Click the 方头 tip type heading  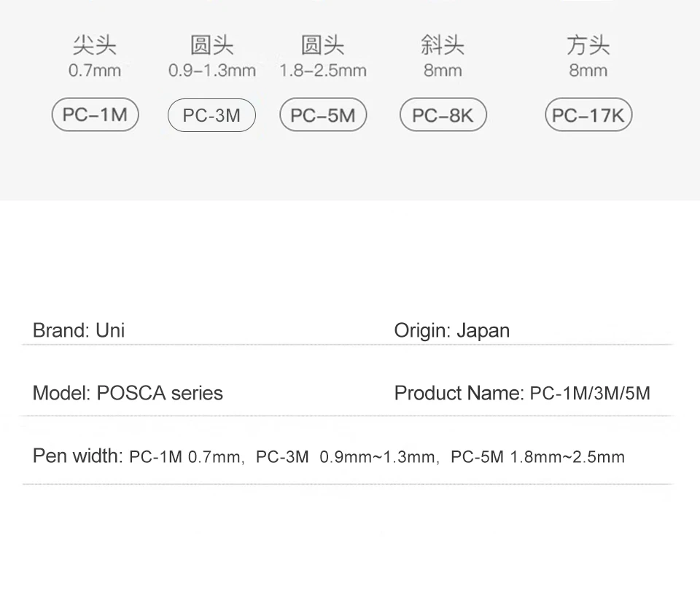588,46
